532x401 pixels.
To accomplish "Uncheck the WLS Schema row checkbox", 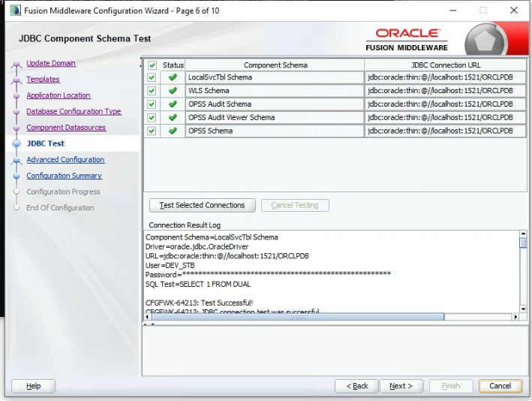I will pos(152,91).
